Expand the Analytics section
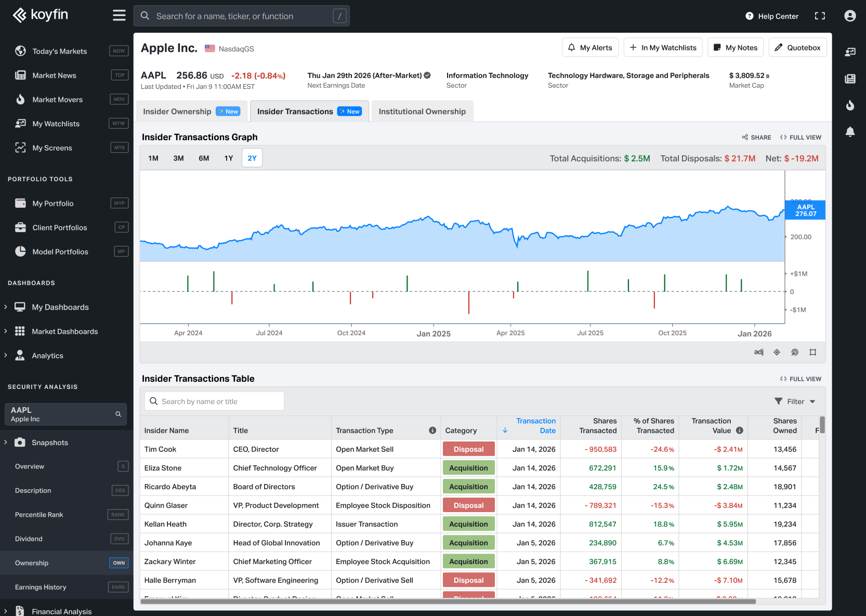 (x=6, y=356)
